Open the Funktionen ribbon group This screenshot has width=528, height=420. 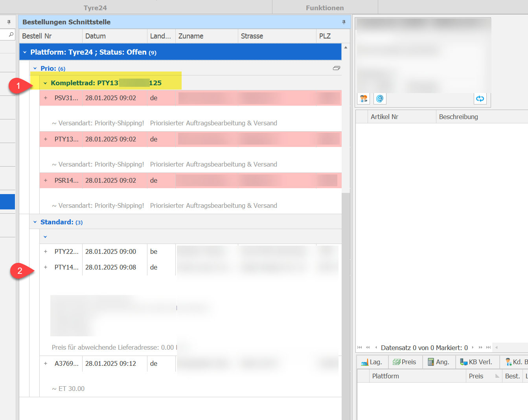[325, 7]
